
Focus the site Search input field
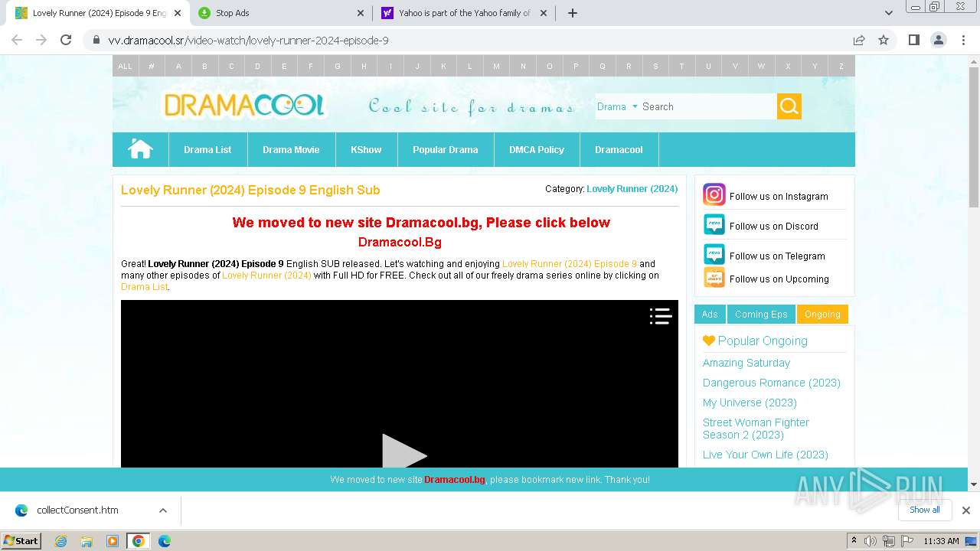click(707, 106)
